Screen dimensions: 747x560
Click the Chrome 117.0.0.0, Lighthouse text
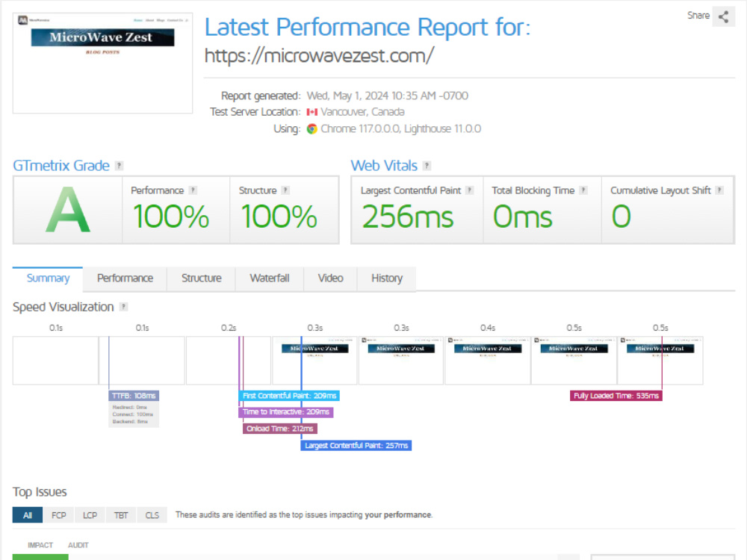point(400,129)
